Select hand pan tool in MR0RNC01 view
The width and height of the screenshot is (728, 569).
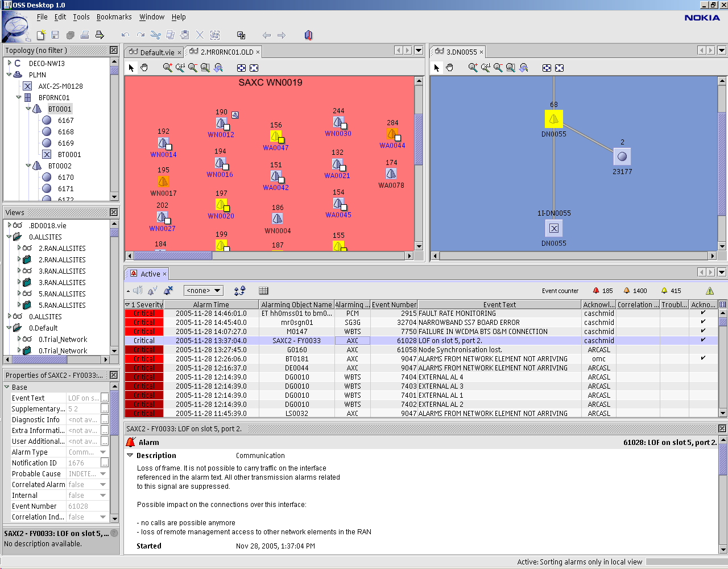tap(144, 68)
